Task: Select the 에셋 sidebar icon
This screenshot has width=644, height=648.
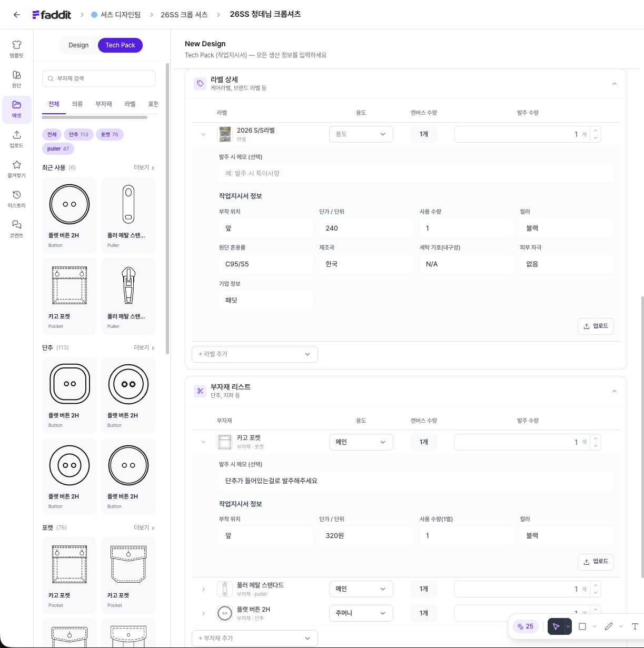Action: [17, 108]
